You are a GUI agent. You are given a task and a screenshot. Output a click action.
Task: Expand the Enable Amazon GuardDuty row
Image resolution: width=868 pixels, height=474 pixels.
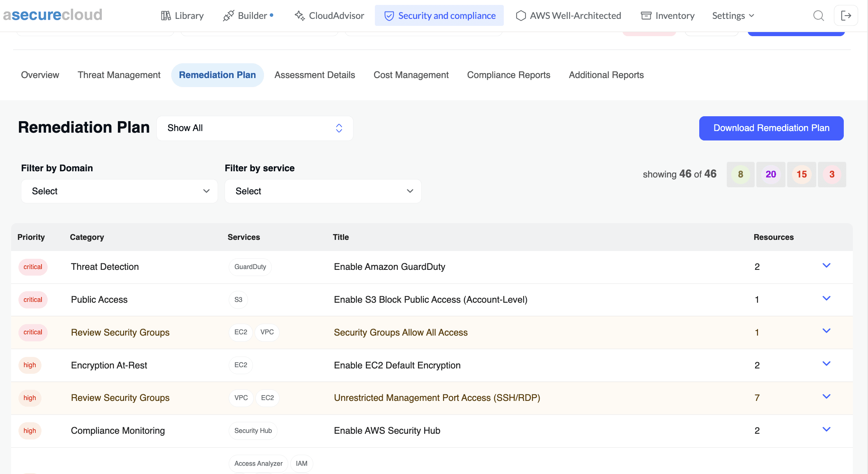827,265
